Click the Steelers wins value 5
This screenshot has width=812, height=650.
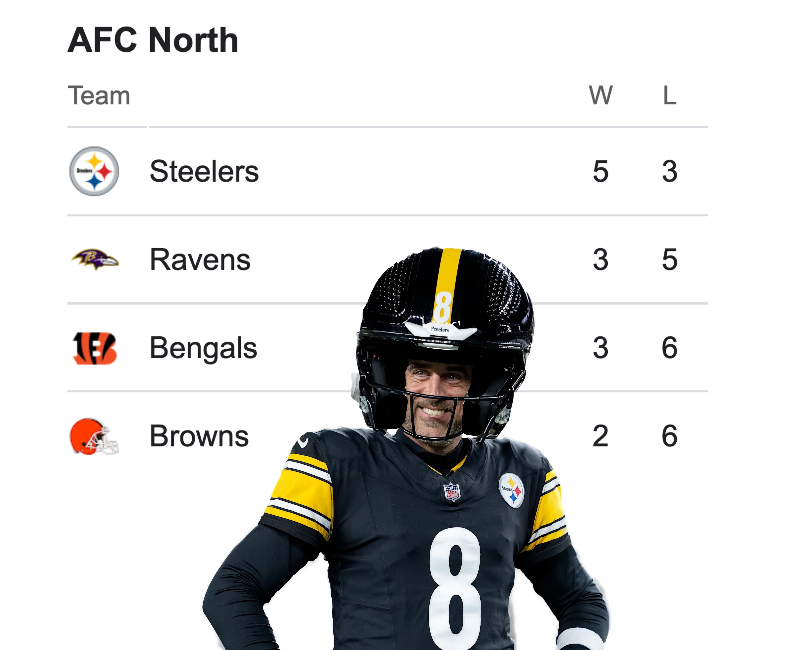(601, 171)
